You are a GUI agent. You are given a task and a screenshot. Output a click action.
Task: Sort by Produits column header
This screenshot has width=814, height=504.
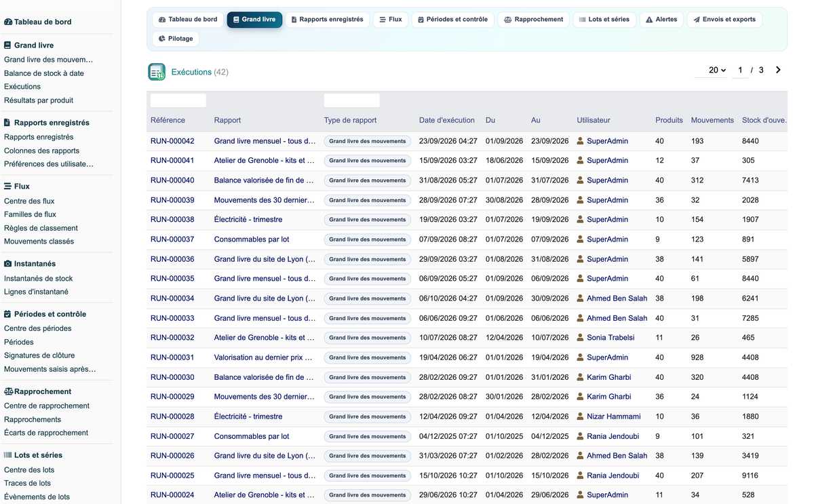click(x=669, y=120)
